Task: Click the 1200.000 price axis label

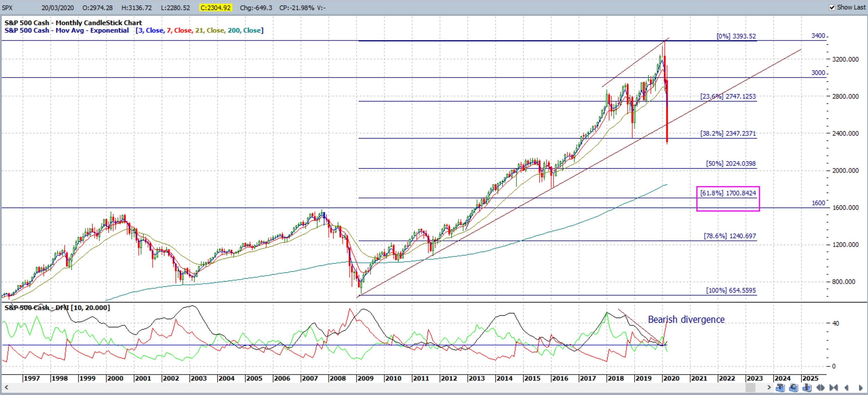Action: [x=845, y=245]
